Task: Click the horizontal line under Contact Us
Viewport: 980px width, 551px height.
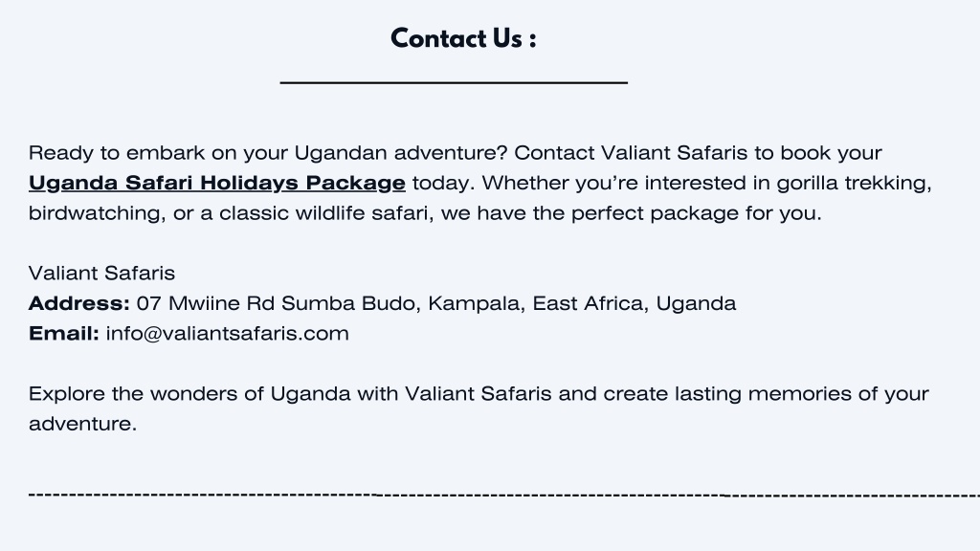Action: coord(454,82)
